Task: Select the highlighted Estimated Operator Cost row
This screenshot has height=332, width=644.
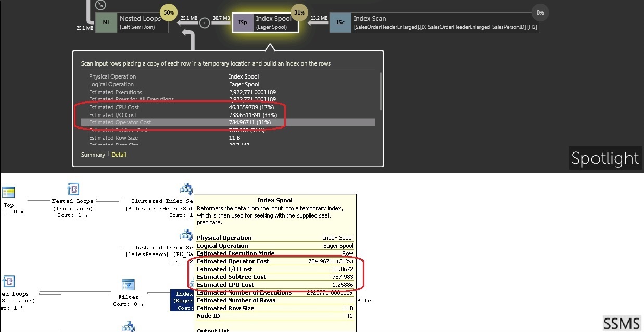Action: pos(228,122)
